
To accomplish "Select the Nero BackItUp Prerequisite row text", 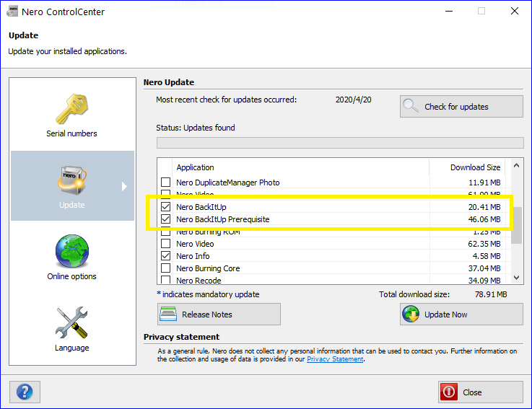I will coord(222,219).
